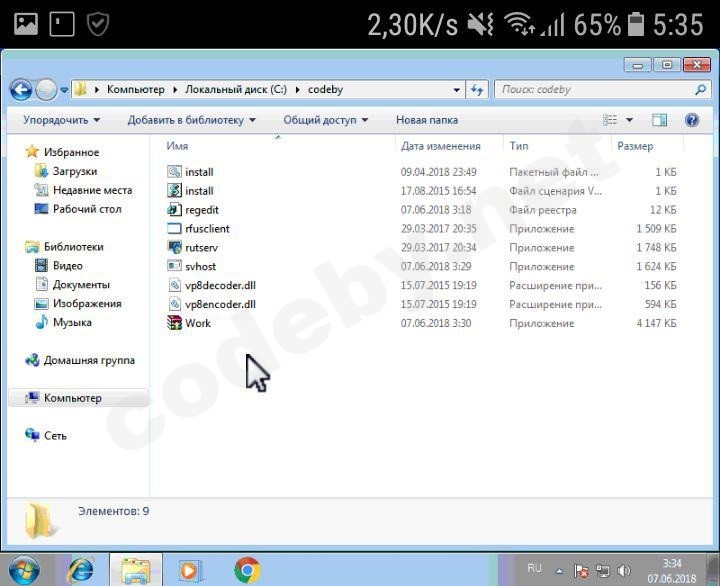Select 'Компьютер' in the navigation pane
Screen dimensions: 720x586
[78, 398]
